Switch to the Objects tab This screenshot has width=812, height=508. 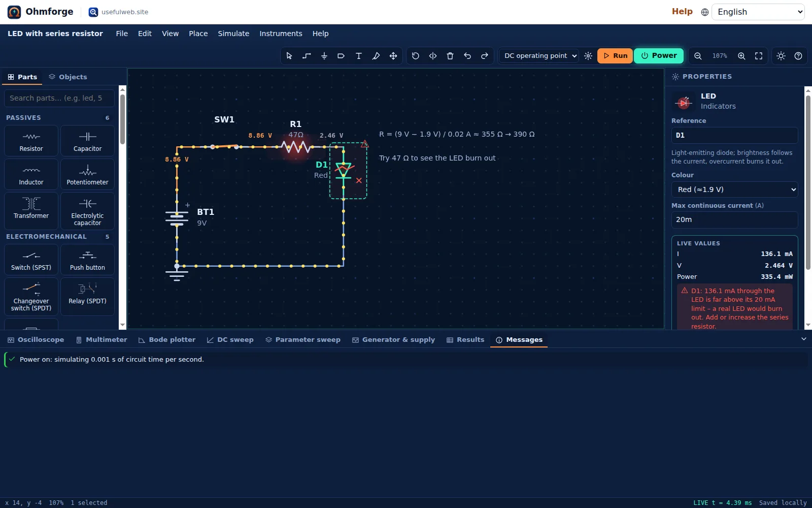pyautogui.click(x=68, y=77)
